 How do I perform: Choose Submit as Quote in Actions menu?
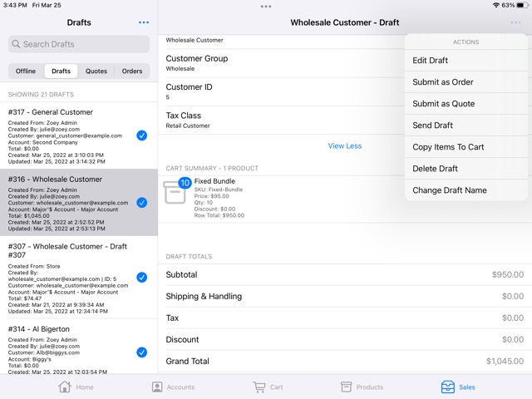[x=465, y=104]
